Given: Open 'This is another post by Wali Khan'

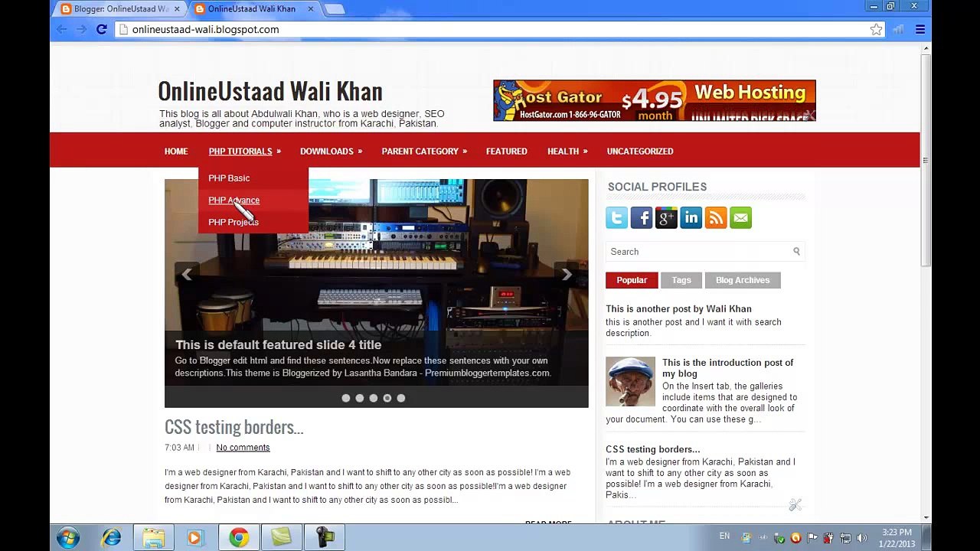Looking at the screenshot, I should click(x=678, y=309).
